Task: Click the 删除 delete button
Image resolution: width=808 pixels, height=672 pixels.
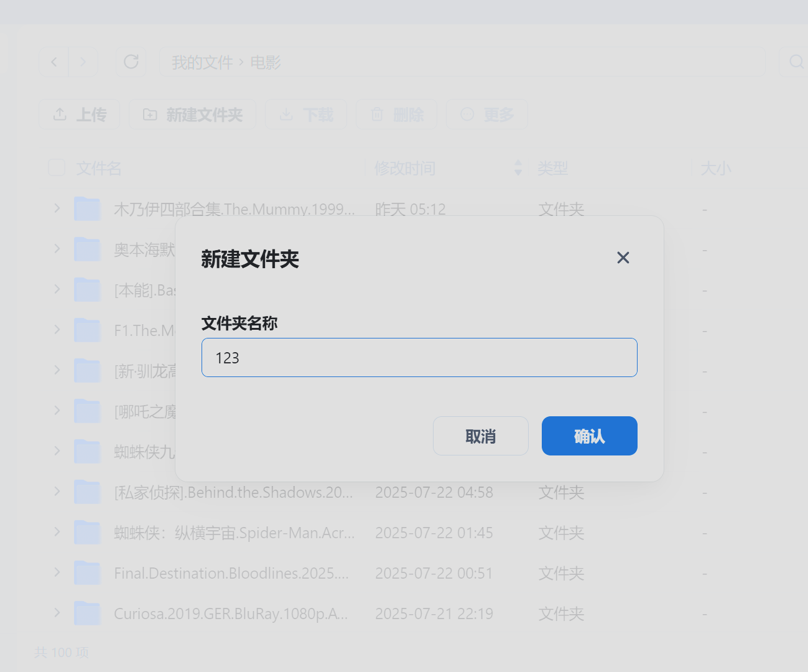Action: pyautogui.click(x=397, y=114)
